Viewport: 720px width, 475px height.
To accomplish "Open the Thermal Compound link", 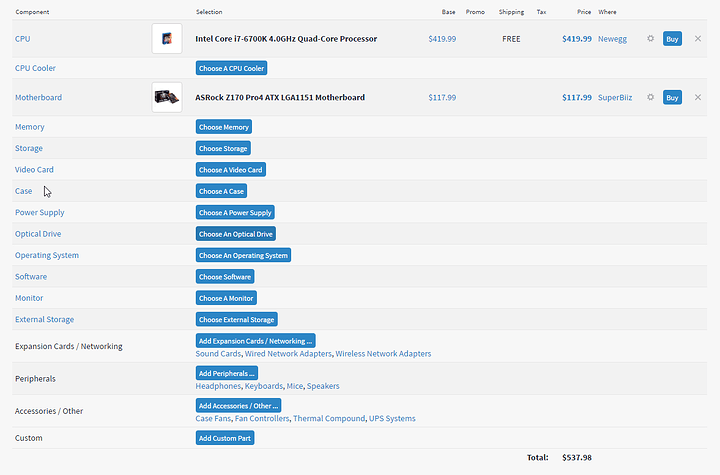I will (x=329, y=418).
